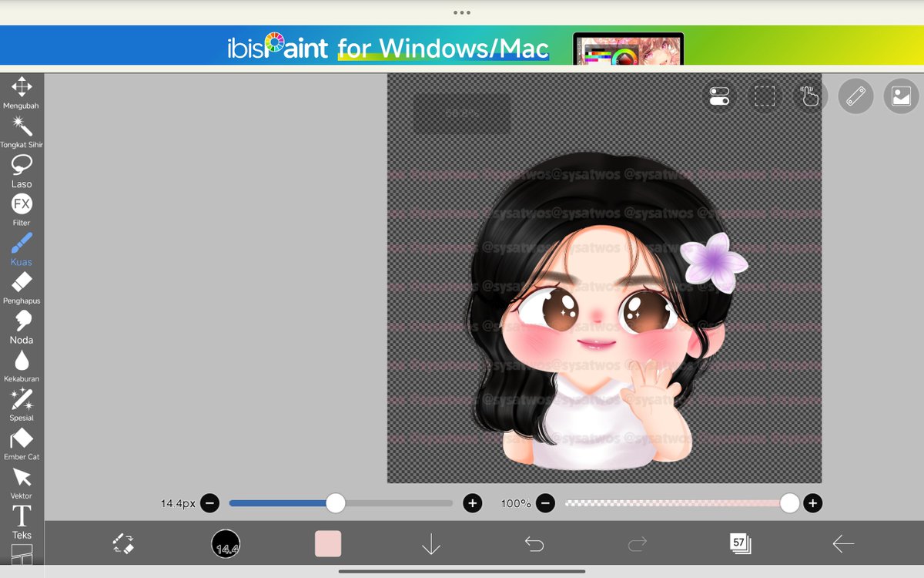Open the pink color swatch
Viewport: 924px width, 578px height.
[328, 544]
